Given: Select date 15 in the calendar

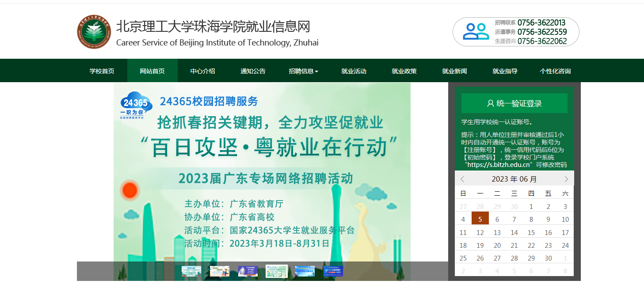Looking at the screenshot, I should click(x=531, y=232).
